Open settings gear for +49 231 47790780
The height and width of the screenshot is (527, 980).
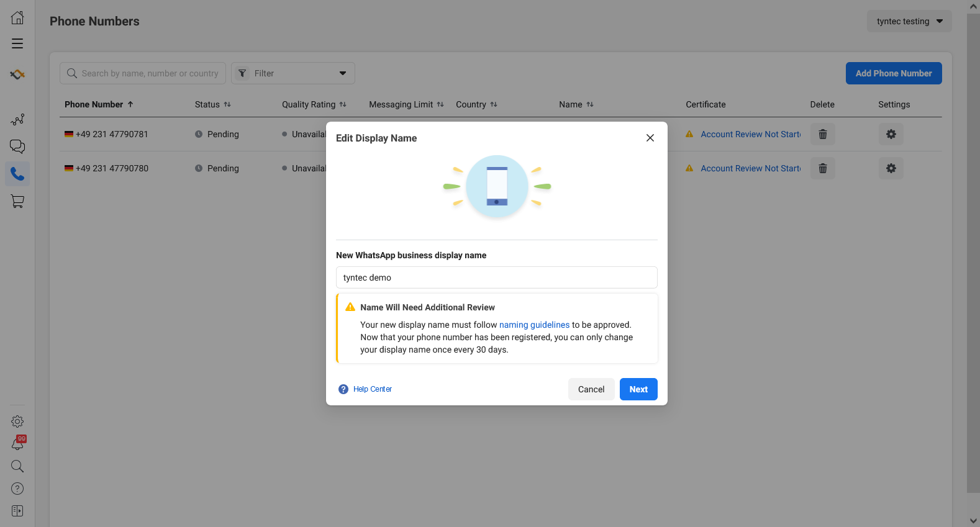click(x=891, y=168)
